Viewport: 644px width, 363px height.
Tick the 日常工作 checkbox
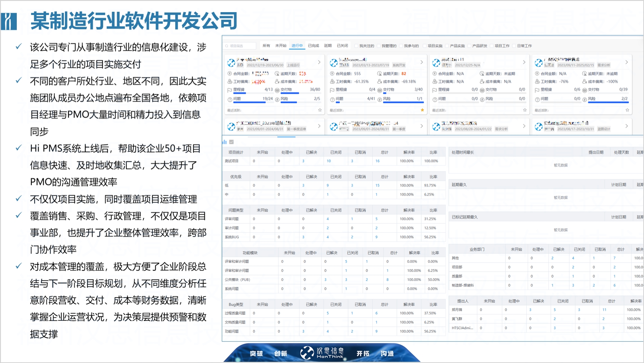(514, 46)
